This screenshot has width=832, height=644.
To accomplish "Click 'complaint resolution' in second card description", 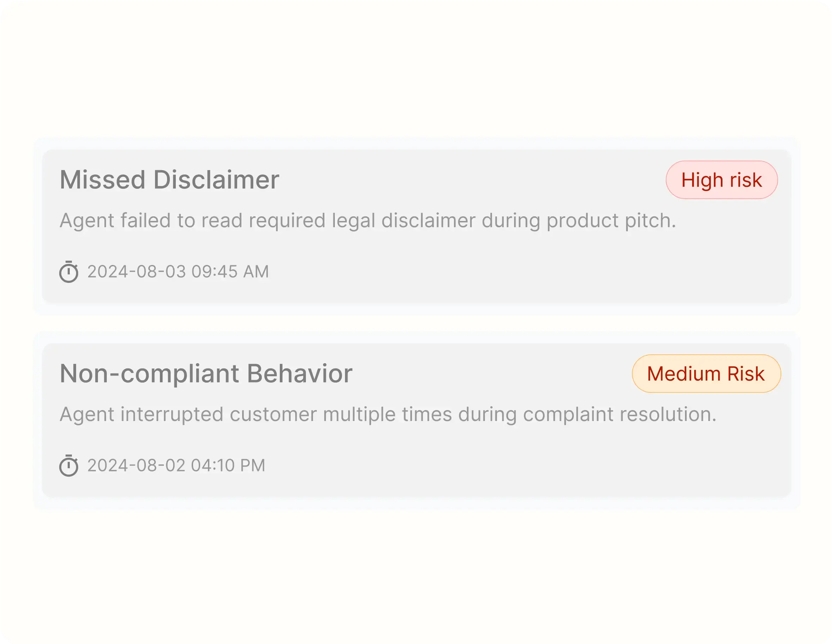I will pos(620,414).
